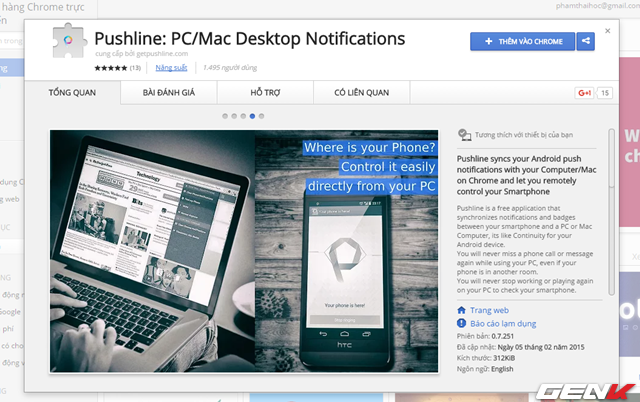Open the Năng suất category link
The width and height of the screenshot is (640, 402).
pos(171,68)
